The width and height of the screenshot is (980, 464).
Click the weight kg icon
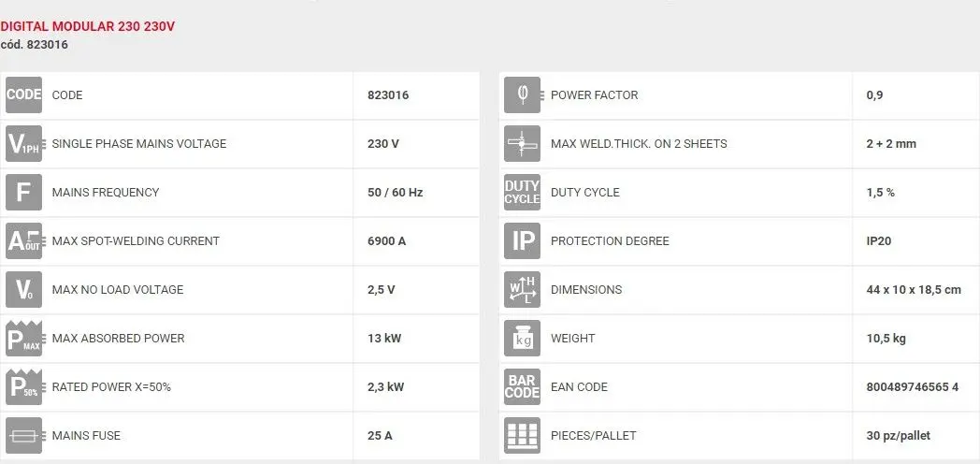pyautogui.click(x=522, y=339)
